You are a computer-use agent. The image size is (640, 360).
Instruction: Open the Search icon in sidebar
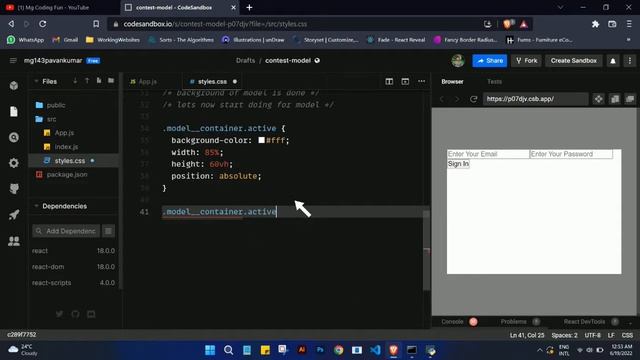click(x=14, y=138)
